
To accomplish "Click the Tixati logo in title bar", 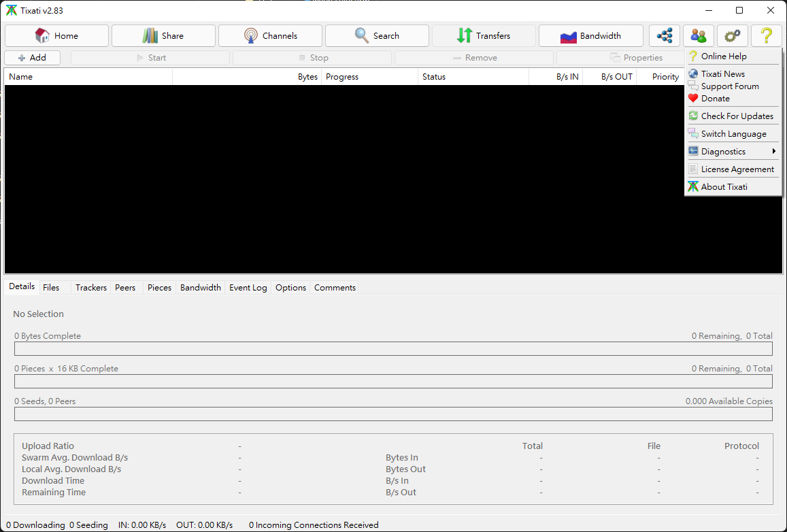I will tap(11, 10).
